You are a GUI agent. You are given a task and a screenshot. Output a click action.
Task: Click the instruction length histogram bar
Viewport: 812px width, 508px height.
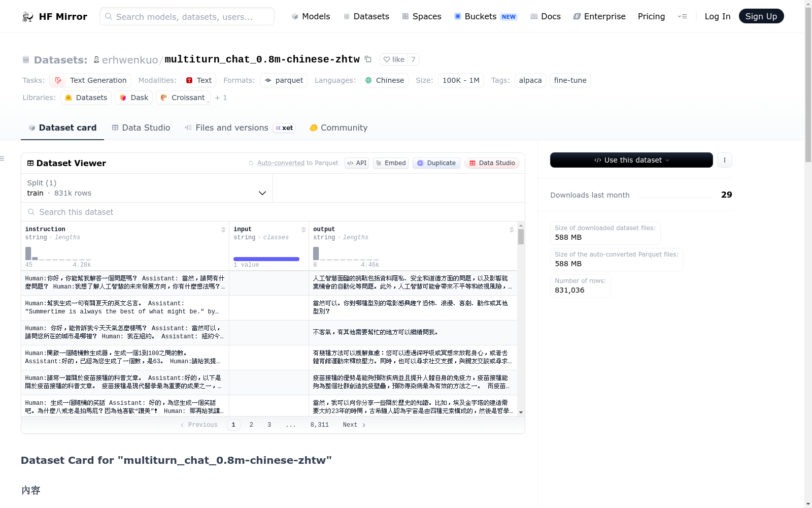(28, 253)
